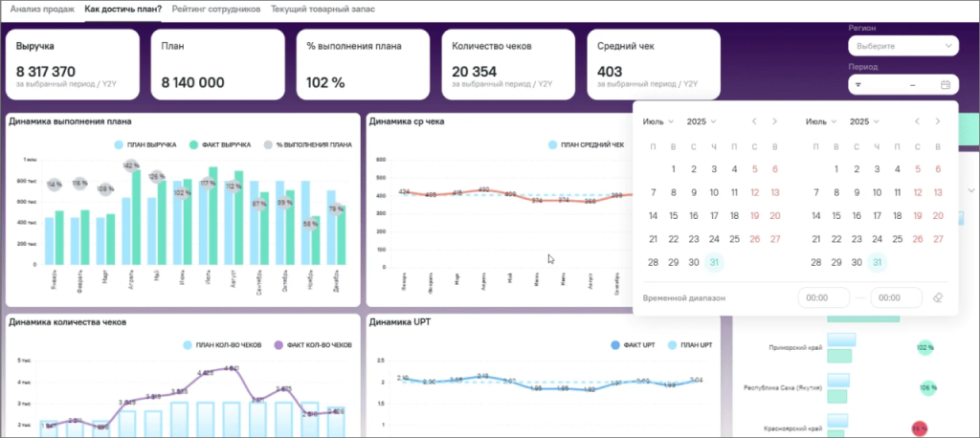Click the eraser icon to clear time range
The image size is (980, 438).
point(937,298)
